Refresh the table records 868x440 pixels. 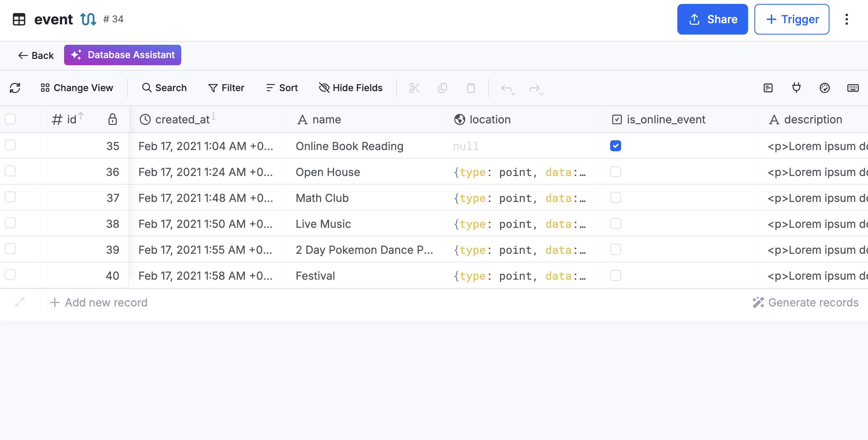15,88
